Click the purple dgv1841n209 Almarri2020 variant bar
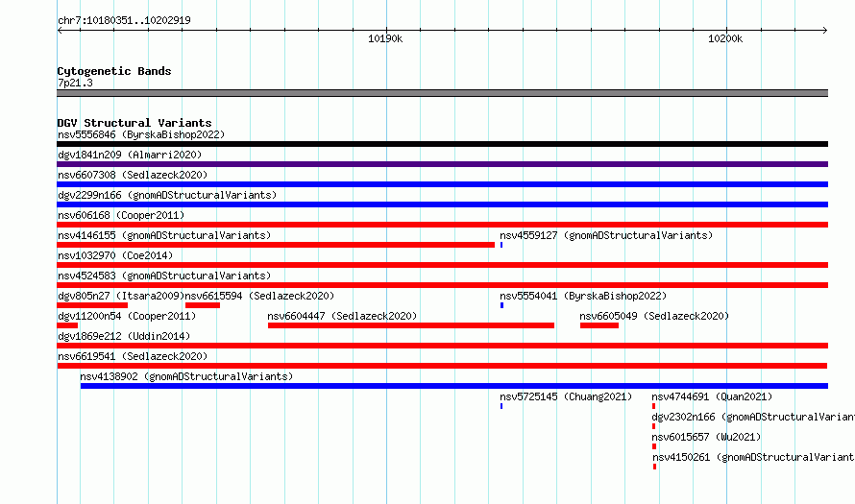The image size is (855, 504). point(442,164)
